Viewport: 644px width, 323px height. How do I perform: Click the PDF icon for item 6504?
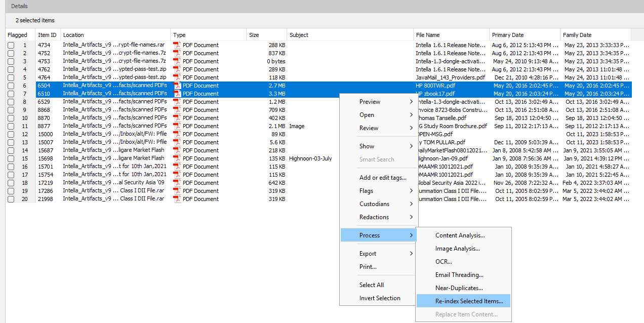(177, 86)
